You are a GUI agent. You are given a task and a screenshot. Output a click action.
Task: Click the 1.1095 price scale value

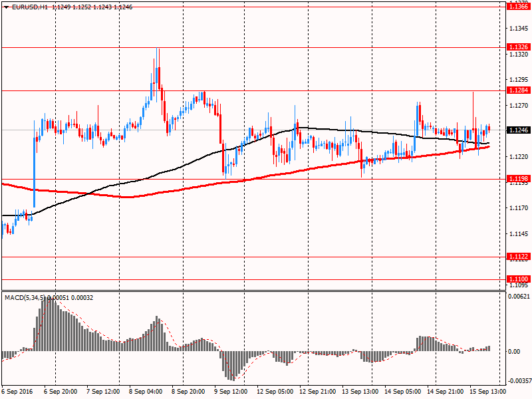519,286
